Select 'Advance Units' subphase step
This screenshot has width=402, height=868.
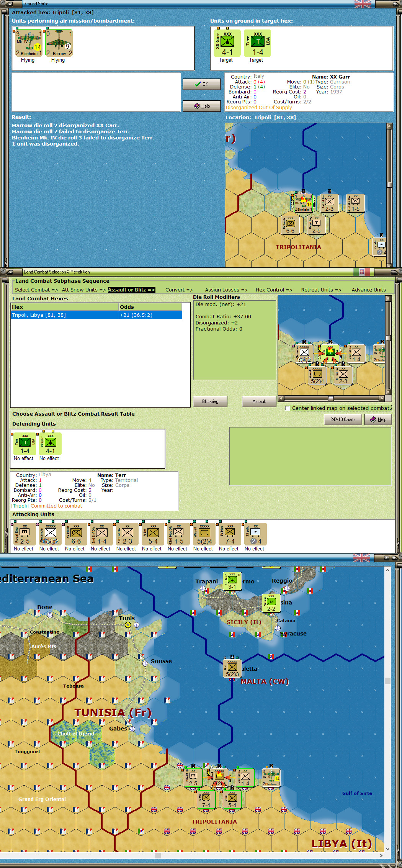click(369, 290)
